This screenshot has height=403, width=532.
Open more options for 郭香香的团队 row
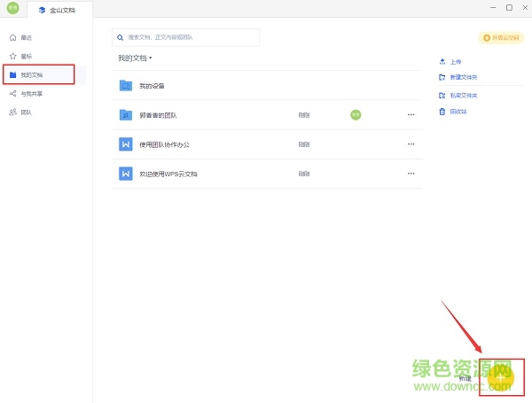point(411,114)
